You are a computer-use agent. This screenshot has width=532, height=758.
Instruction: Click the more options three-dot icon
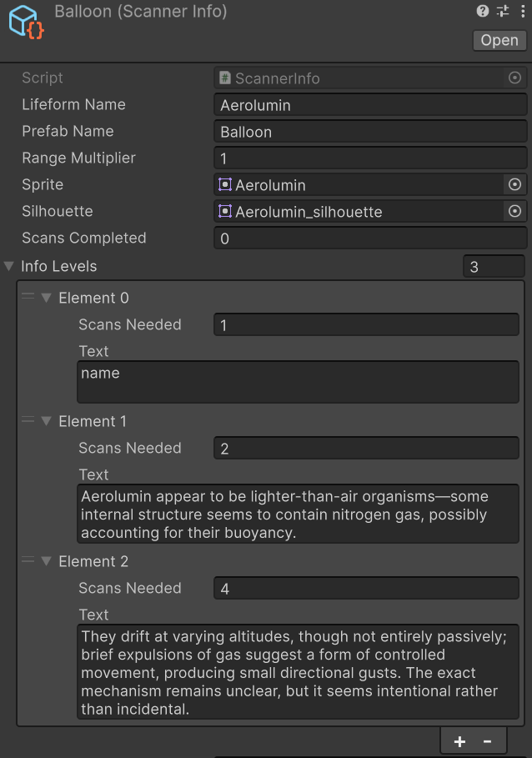(x=521, y=11)
